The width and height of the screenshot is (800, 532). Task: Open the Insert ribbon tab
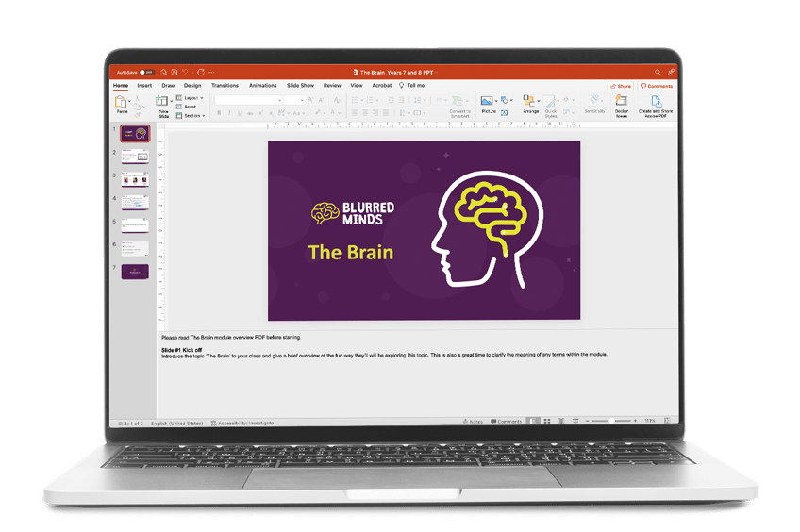point(144,86)
